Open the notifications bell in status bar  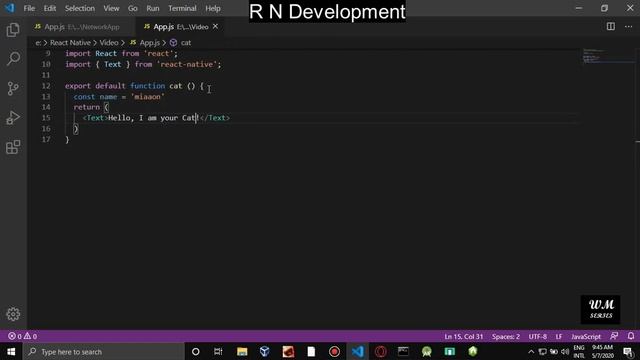click(x=631, y=336)
